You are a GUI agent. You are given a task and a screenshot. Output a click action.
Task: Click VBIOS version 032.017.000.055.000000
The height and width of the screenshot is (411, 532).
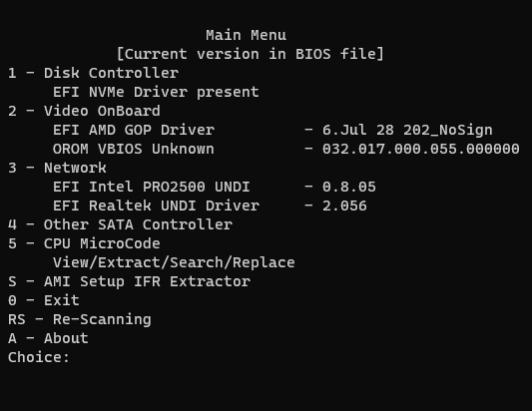click(421, 149)
